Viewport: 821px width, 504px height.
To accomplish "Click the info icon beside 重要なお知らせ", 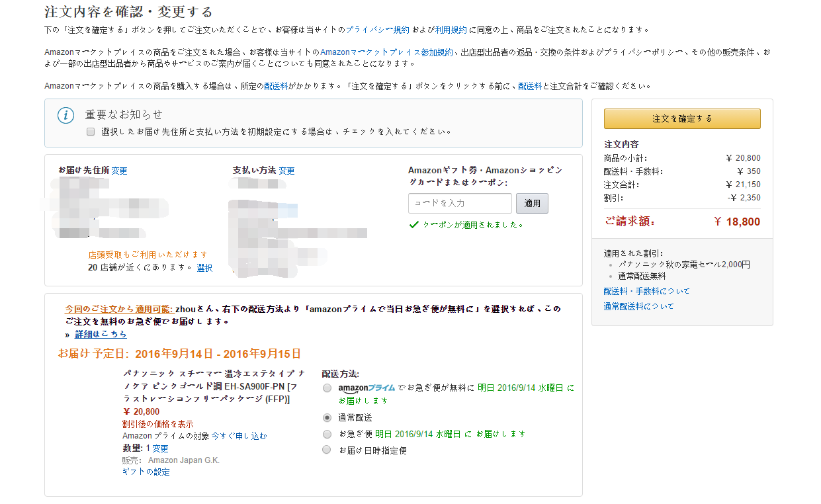I will click(x=66, y=115).
